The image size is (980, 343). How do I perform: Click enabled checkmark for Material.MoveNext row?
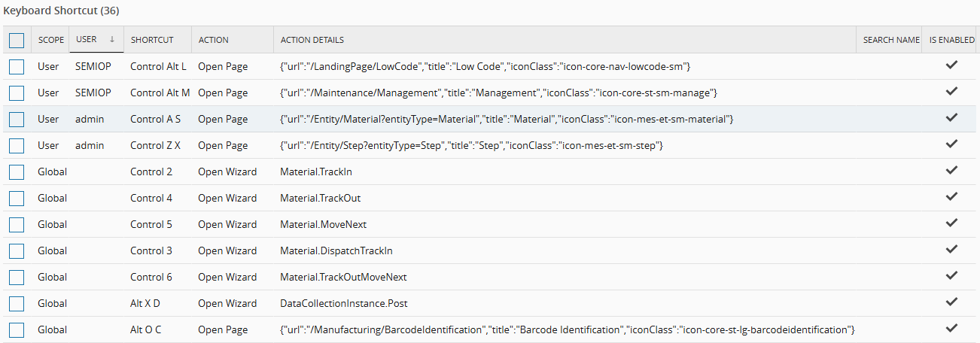(x=951, y=223)
